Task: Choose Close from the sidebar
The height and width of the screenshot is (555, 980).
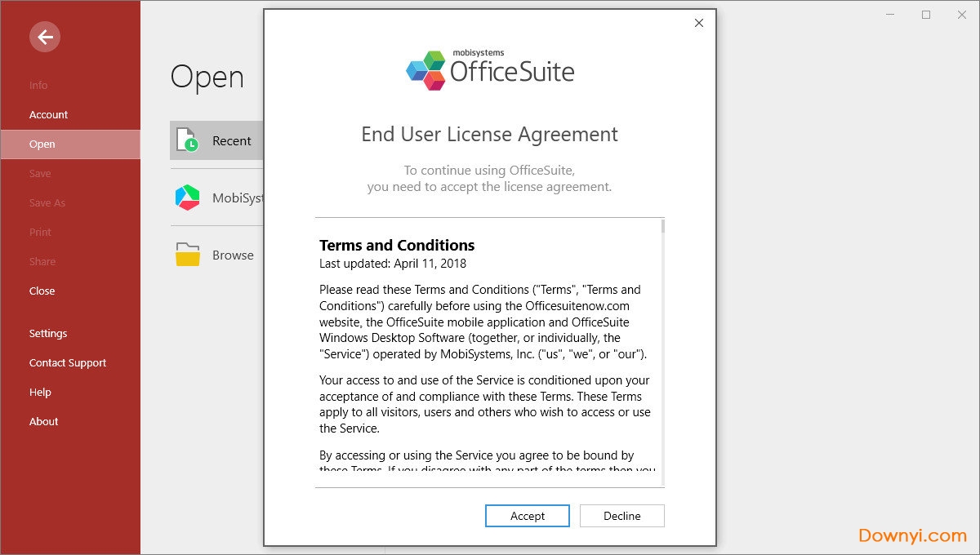Action: click(42, 291)
